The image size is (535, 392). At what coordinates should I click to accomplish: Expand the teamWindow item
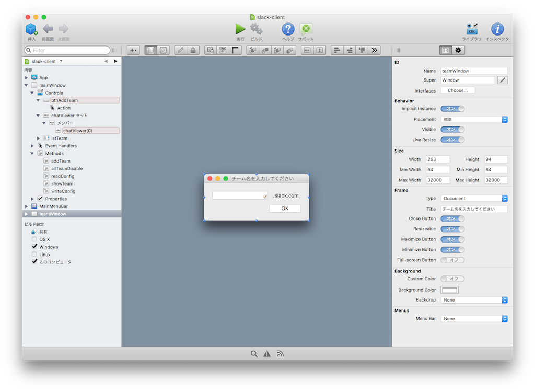(26, 214)
